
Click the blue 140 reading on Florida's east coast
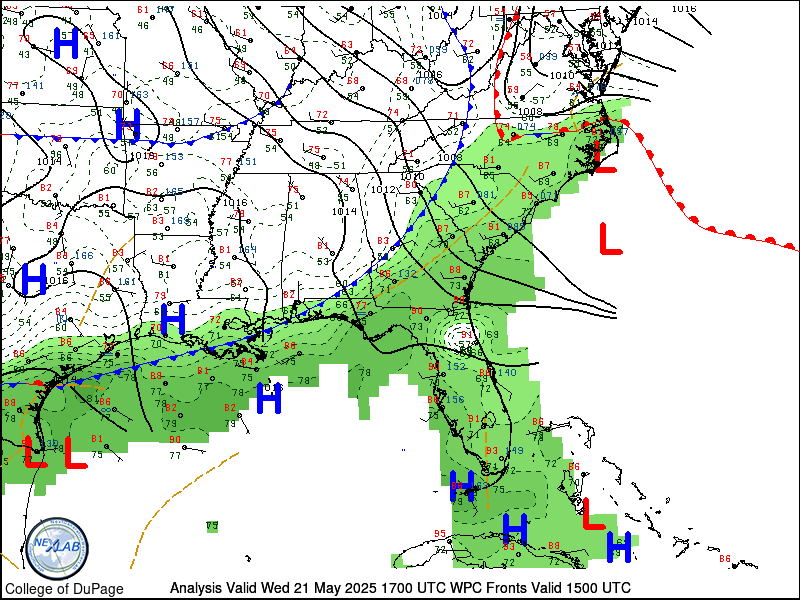[x=507, y=372]
